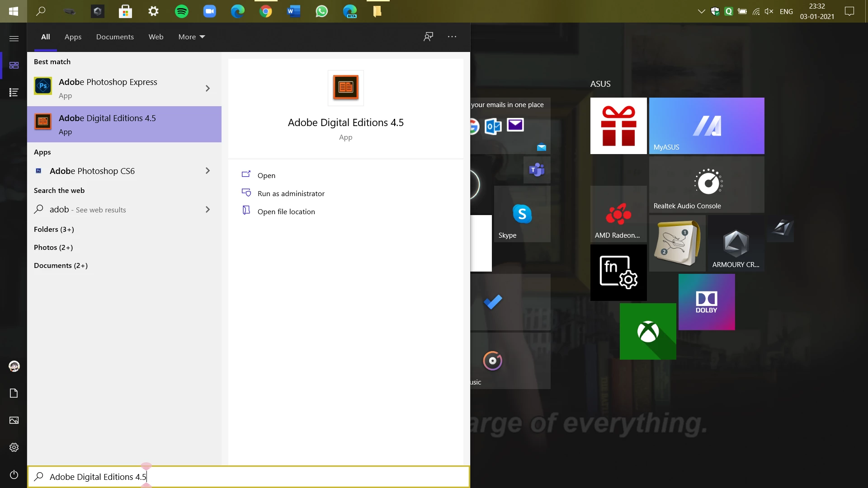
Task: Toggle the muted speaker volume icon
Action: [769, 11]
